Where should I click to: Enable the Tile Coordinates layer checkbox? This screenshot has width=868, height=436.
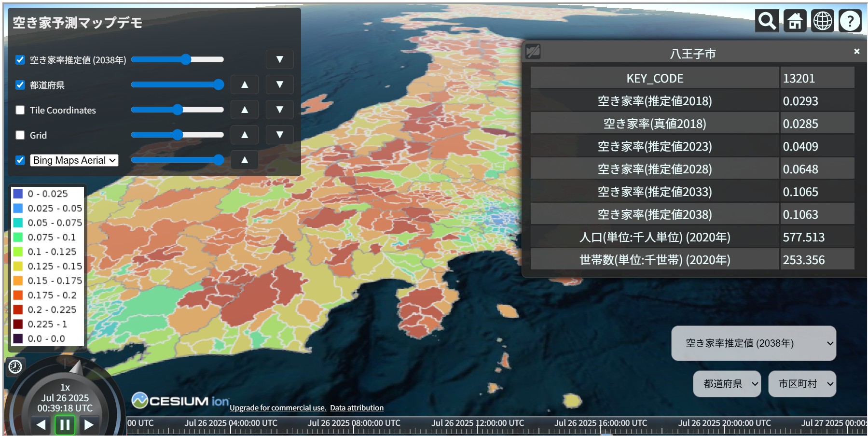(20, 110)
